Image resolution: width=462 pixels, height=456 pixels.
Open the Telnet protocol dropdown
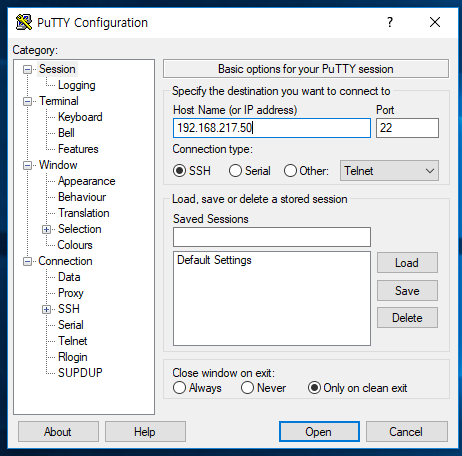[x=389, y=171]
